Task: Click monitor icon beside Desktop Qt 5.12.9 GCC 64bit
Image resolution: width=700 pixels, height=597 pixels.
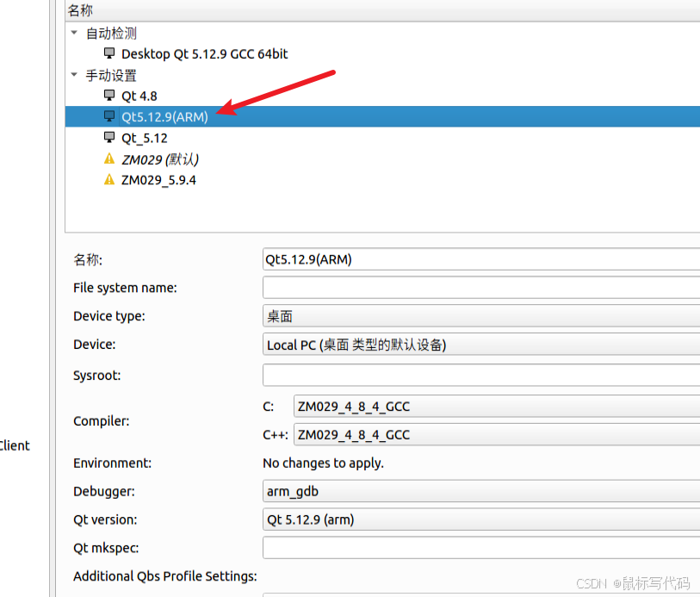Action: point(109,53)
